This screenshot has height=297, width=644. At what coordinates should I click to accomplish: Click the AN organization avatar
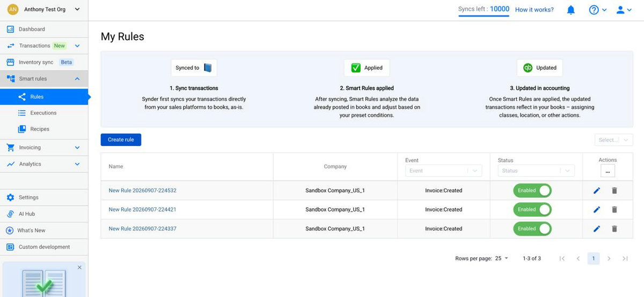click(13, 9)
